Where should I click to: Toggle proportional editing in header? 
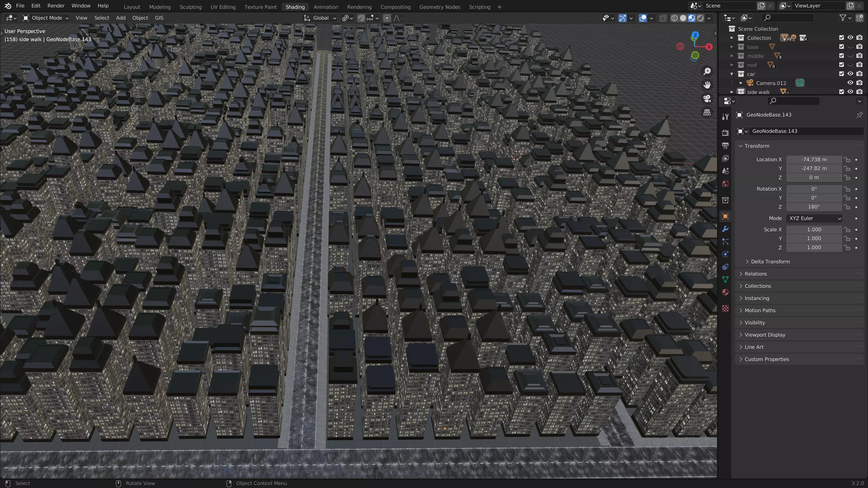(387, 18)
